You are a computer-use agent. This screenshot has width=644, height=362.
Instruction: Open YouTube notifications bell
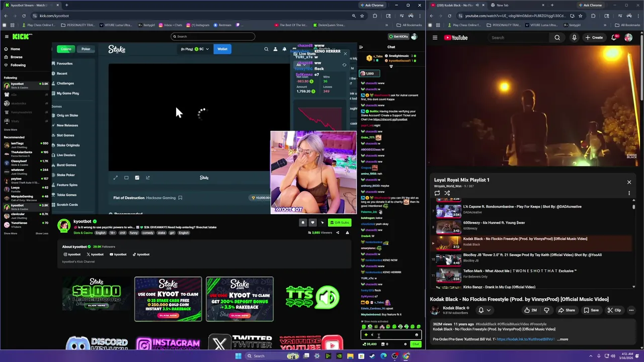614,38
